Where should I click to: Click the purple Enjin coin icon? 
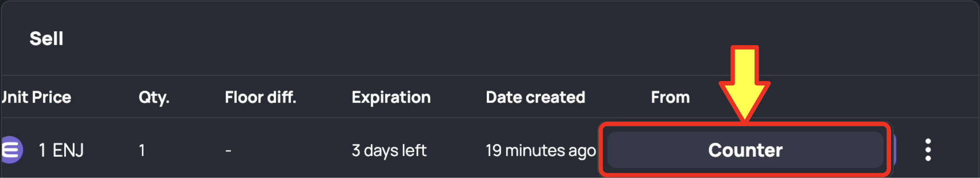11,150
